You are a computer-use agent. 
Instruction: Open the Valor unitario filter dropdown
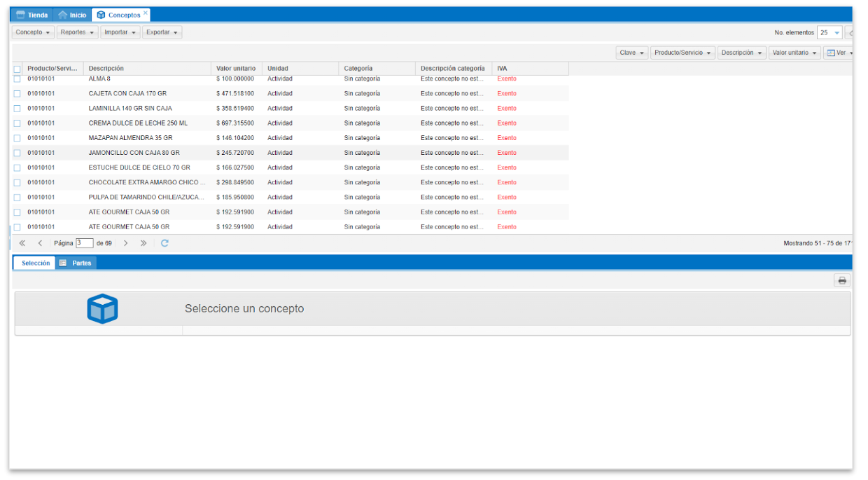794,53
